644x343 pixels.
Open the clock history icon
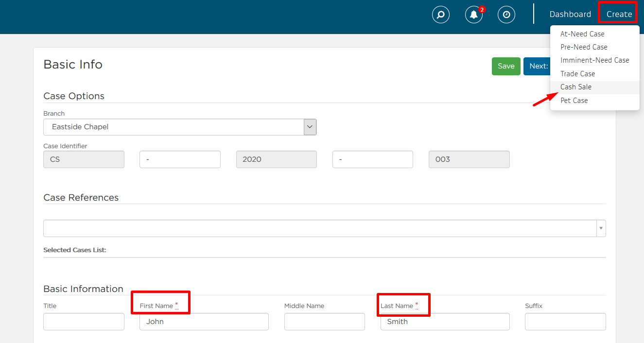click(506, 15)
